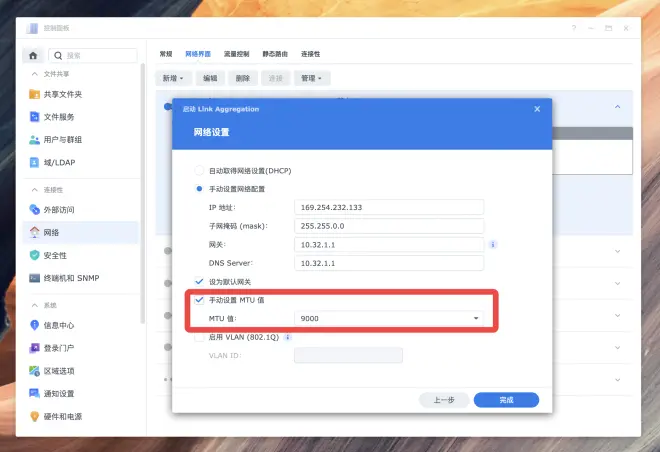The width and height of the screenshot is (660, 452).
Task: Click the help question mark icon
Action: [574, 28]
